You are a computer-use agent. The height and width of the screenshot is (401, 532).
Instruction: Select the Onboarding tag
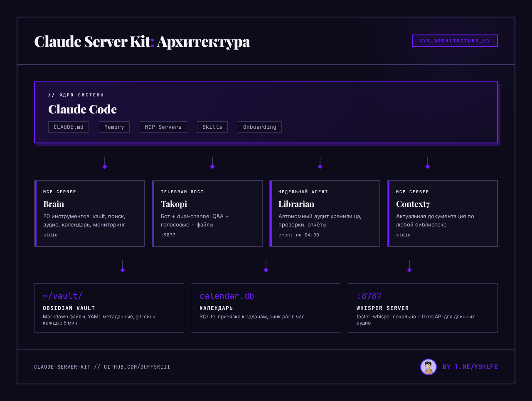pos(260,127)
